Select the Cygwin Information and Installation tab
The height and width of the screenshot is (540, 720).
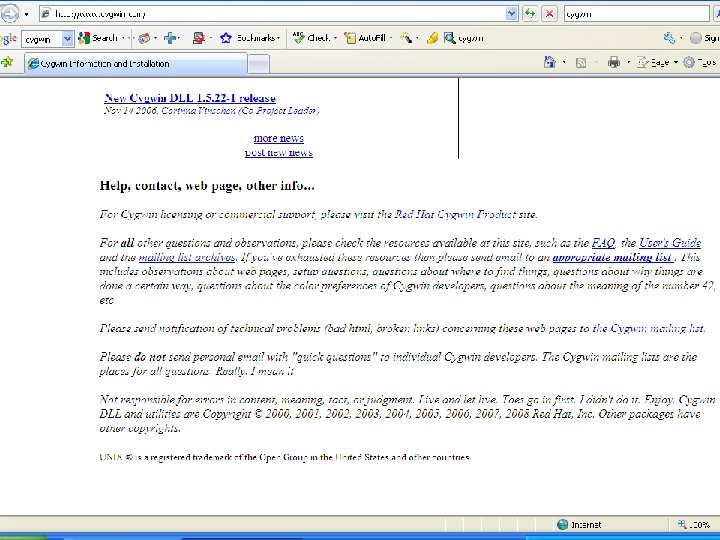coord(136,63)
